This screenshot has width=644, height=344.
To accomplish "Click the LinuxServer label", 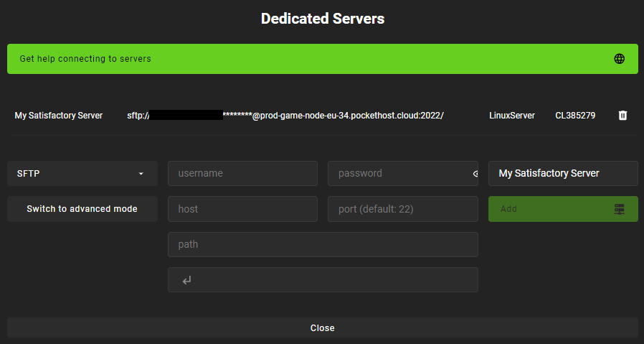I will pos(512,116).
